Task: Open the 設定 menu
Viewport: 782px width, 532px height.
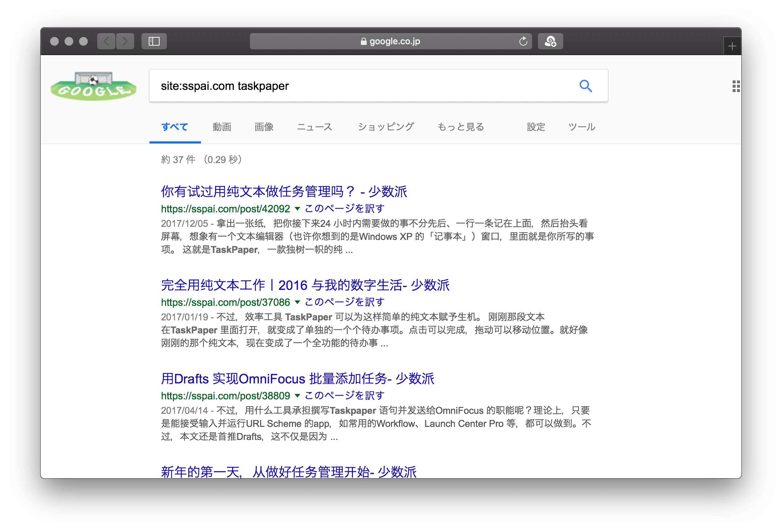Action: 536,127
